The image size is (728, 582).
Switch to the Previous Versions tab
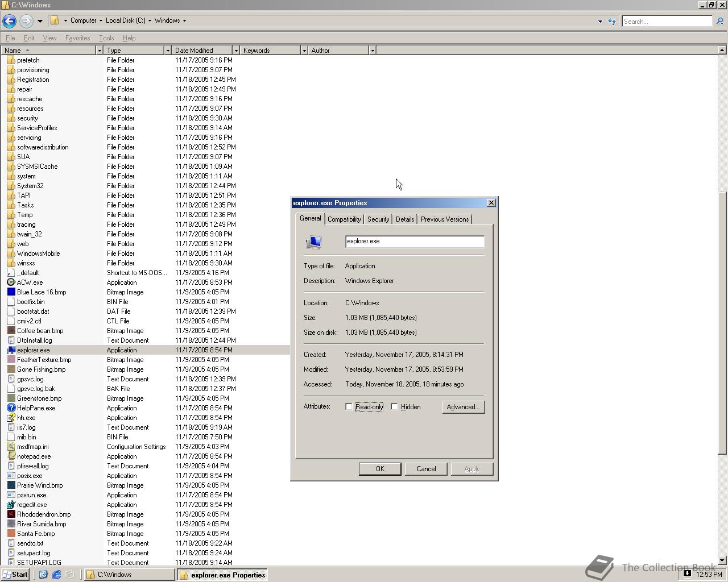[445, 219]
